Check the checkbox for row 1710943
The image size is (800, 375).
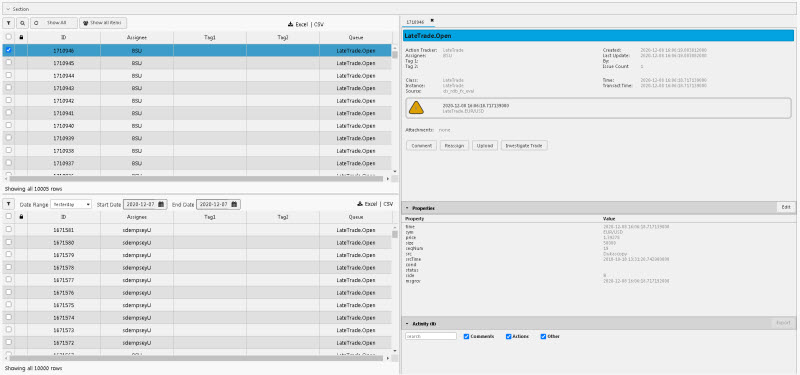9,87
